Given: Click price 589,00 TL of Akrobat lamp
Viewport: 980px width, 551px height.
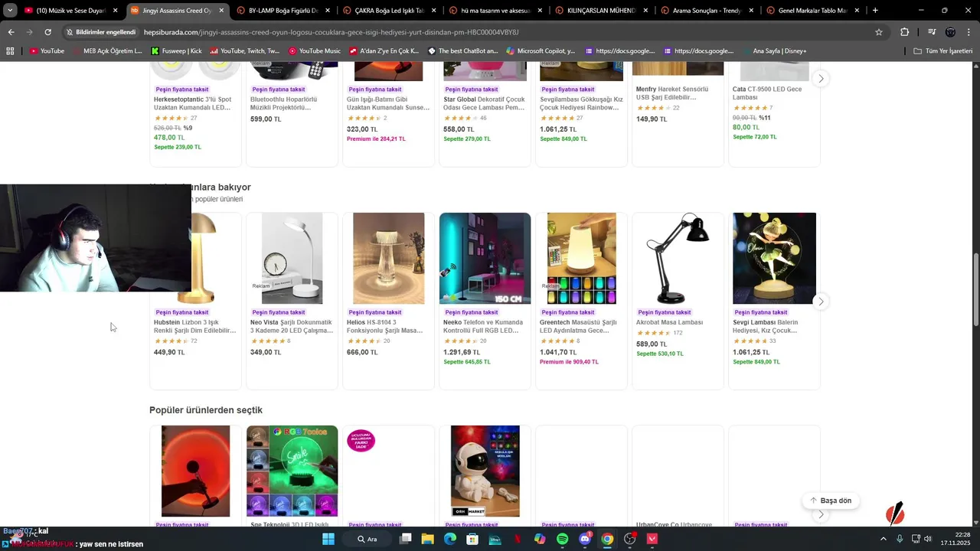Looking at the screenshot, I should coord(652,344).
